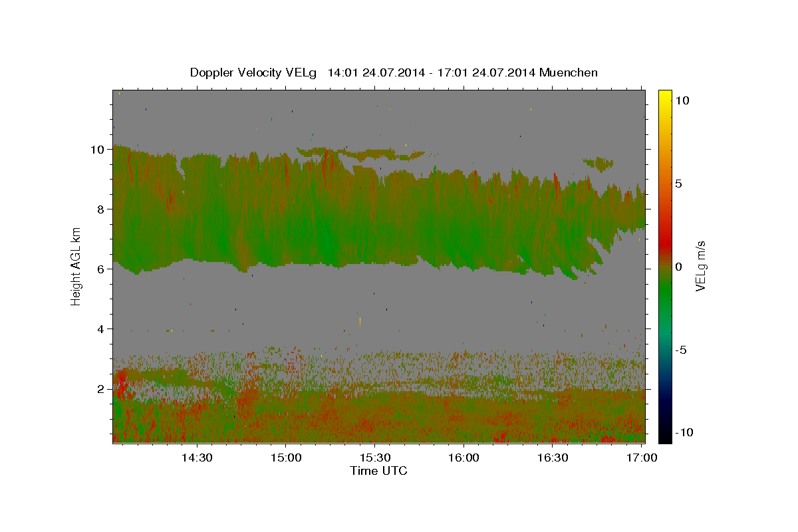Screen dimensions: 798x532
Task: Click the height tick label 8
Action: (102, 209)
